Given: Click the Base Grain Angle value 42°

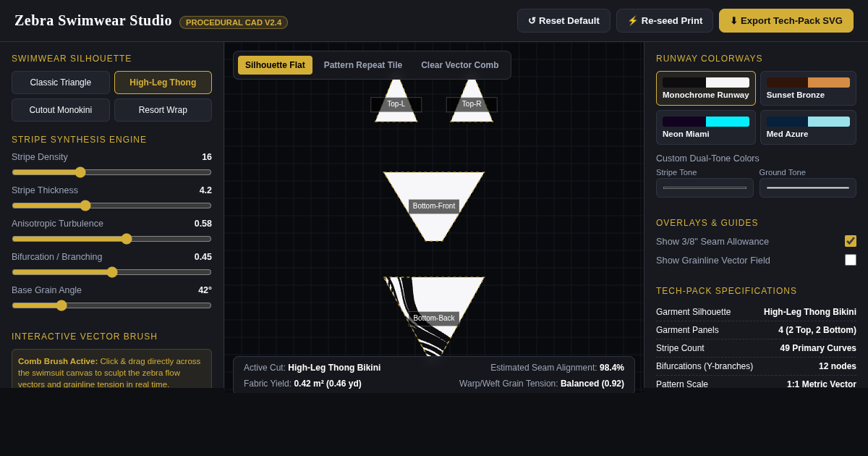Looking at the screenshot, I should point(205,290).
